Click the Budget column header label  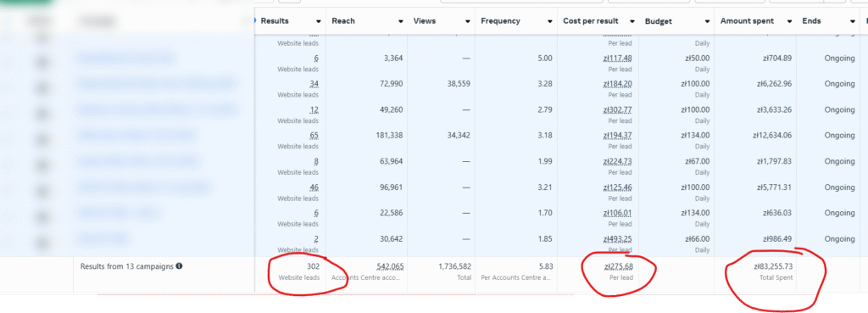(658, 21)
